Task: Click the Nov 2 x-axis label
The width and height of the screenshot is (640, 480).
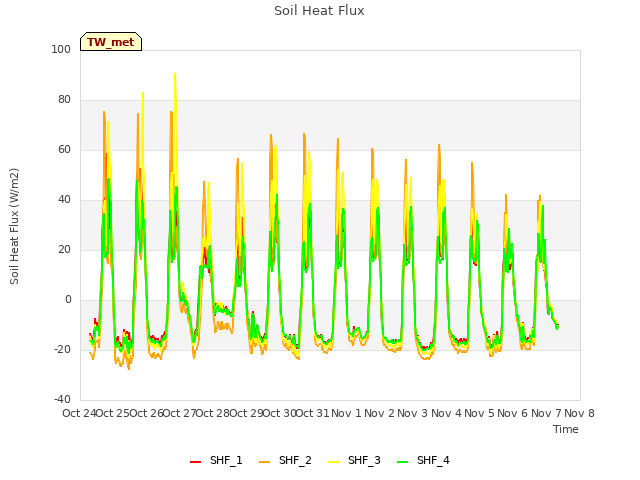Action: (x=379, y=413)
